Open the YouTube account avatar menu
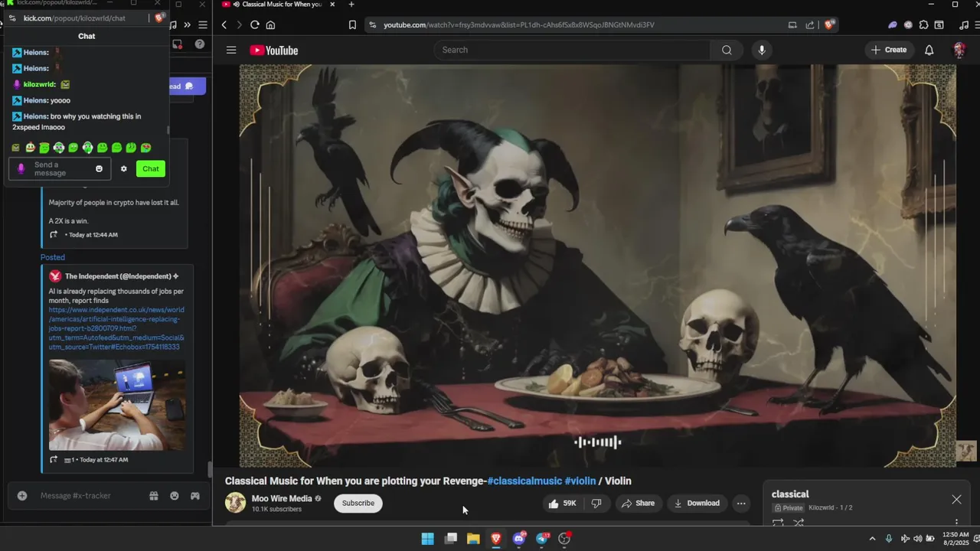This screenshot has height=551, width=980. tap(959, 51)
